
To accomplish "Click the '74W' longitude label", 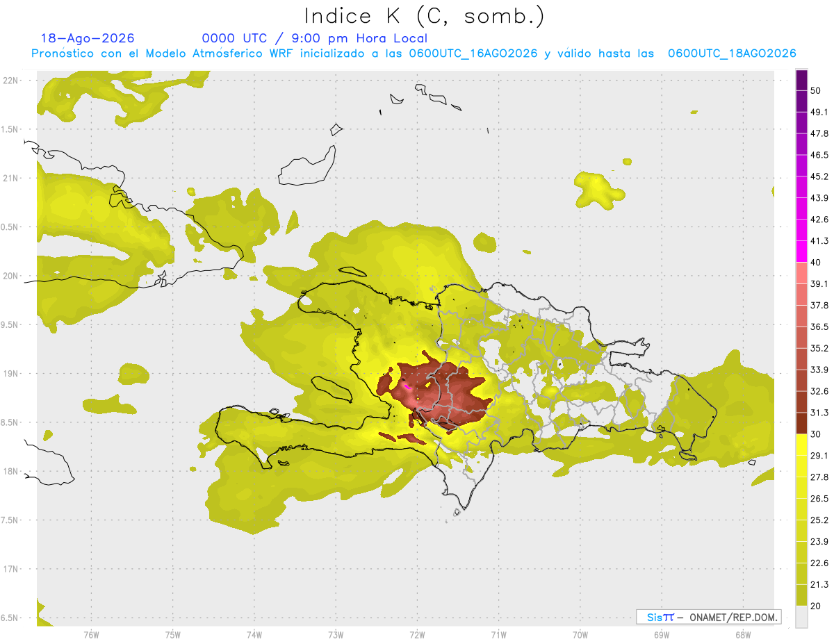I will click(254, 635).
